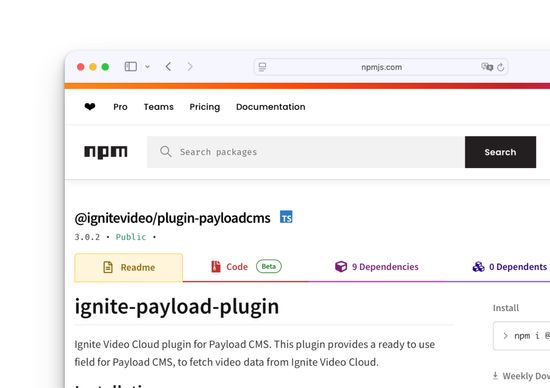Focus the npmjs.com address bar
The height and width of the screenshot is (388, 550).
pos(381,67)
